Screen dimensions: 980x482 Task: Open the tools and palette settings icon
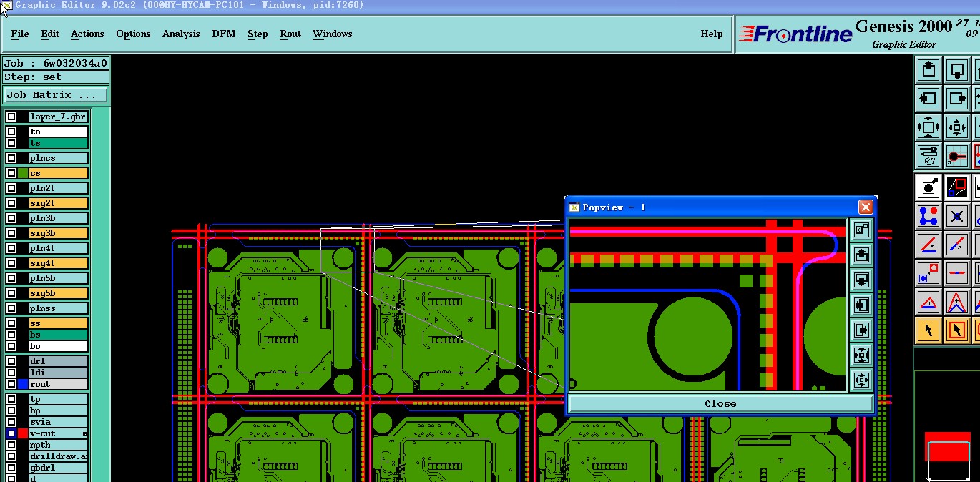[928, 156]
